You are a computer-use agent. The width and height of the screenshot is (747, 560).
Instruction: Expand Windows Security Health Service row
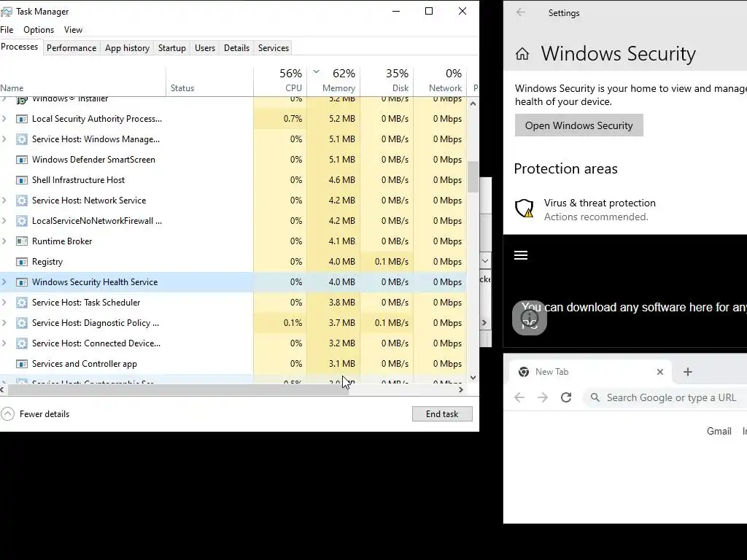coord(4,282)
